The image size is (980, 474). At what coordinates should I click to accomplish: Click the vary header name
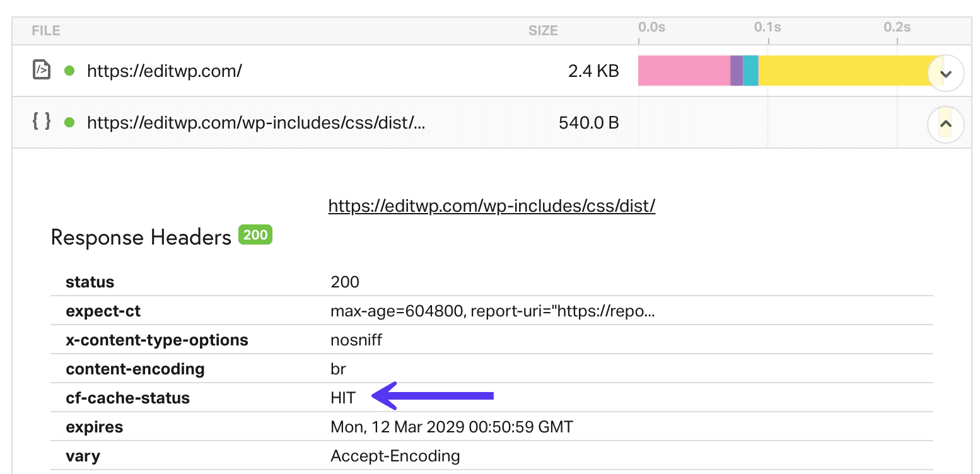[x=83, y=456]
